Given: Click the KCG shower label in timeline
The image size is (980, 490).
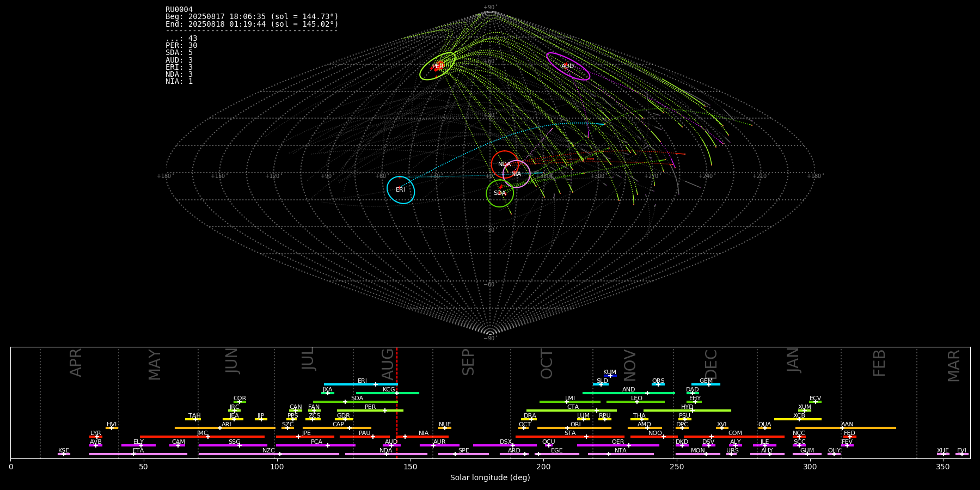Looking at the screenshot, I should pyautogui.click(x=389, y=390).
